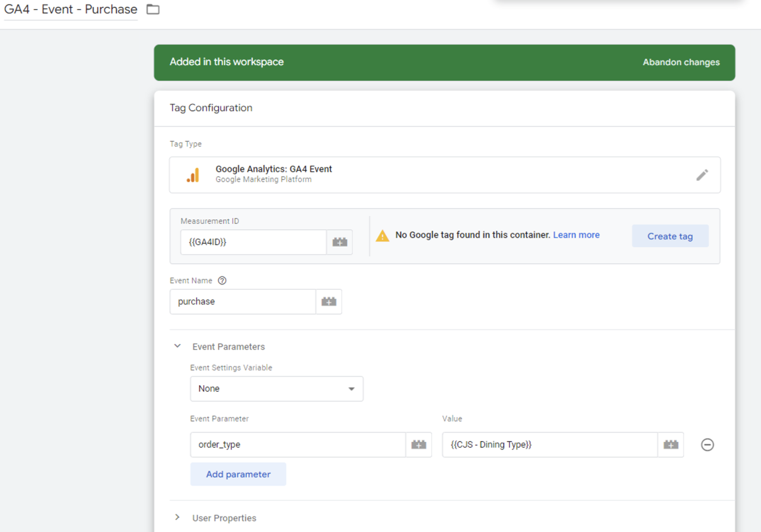Click the Tag Configuration heading

tap(211, 108)
